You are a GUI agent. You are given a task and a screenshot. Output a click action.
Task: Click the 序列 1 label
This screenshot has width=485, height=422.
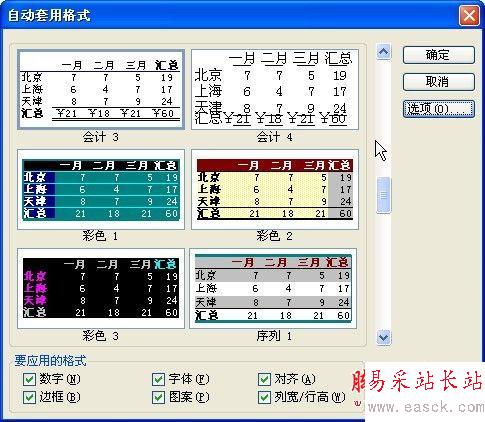(x=274, y=336)
